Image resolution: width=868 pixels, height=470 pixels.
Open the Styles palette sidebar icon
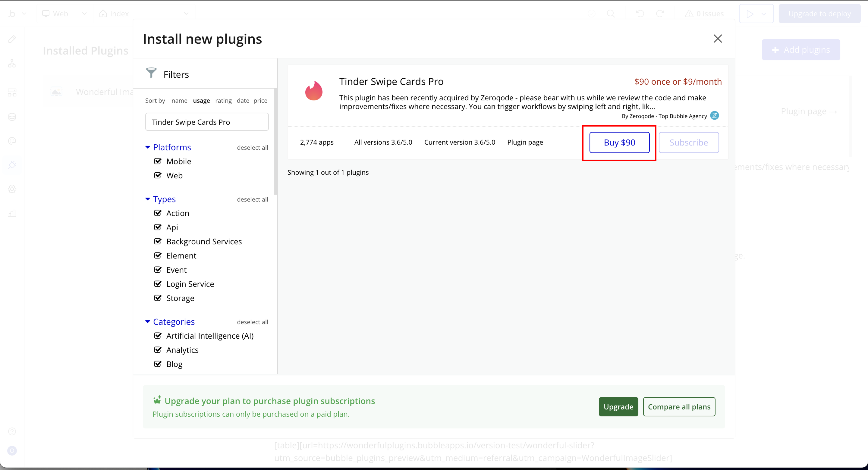[12, 141]
